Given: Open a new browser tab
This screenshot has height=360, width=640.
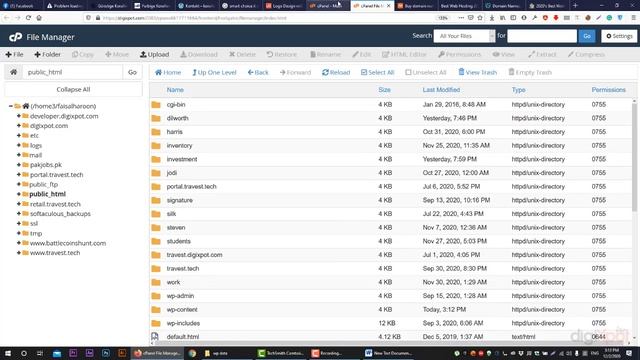Looking at the screenshot, I should (576, 6).
